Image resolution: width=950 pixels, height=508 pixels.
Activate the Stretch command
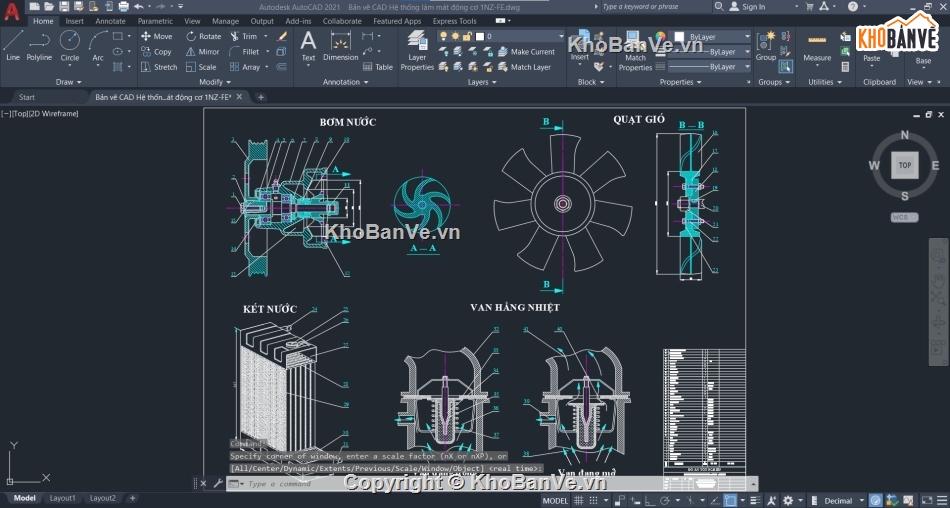click(159, 67)
